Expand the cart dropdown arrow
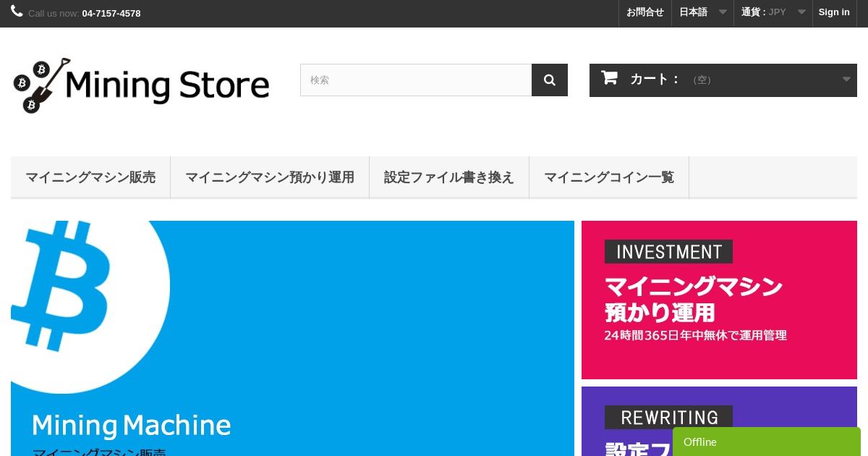This screenshot has width=868, height=456. pos(846,80)
